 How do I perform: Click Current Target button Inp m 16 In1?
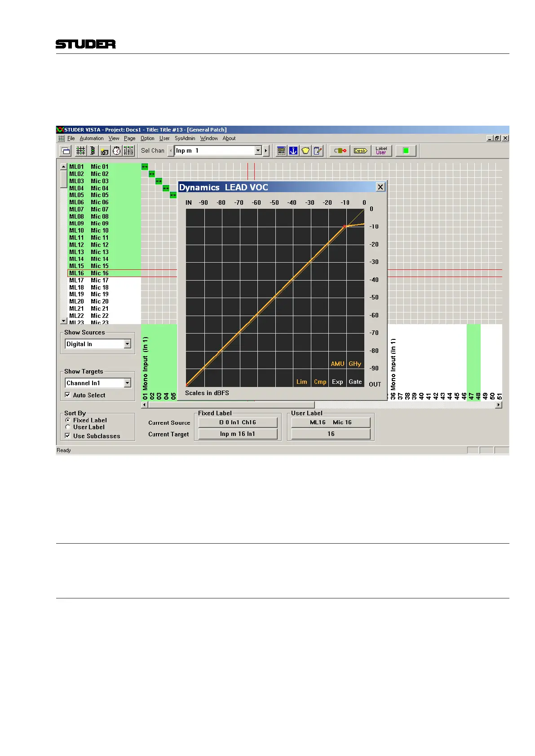238,434
